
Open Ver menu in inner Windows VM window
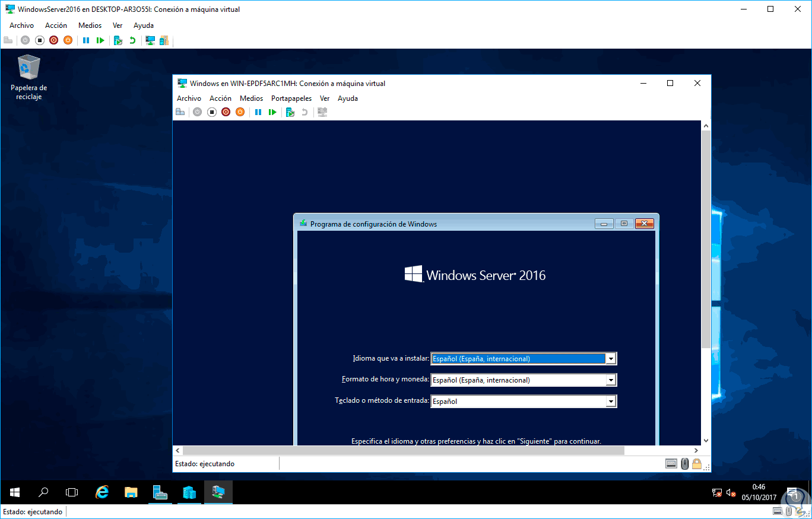(x=325, y=98)
